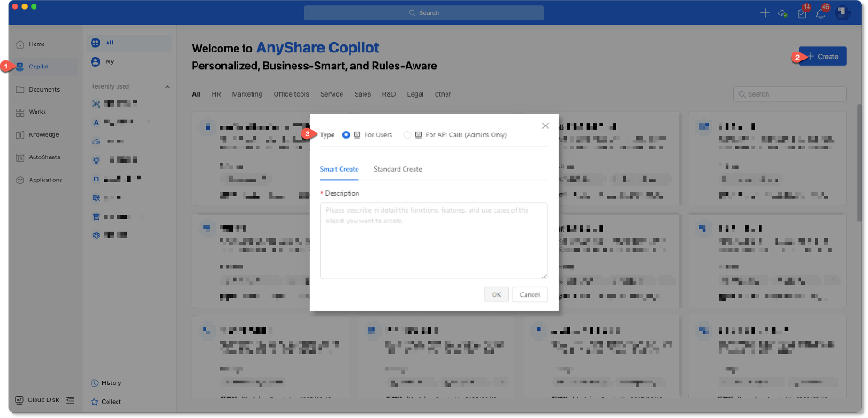Viewport: 868px width, 418px height.
Task: Toggle the Cloud Disk list expander icon
Action: click(69, 400)
